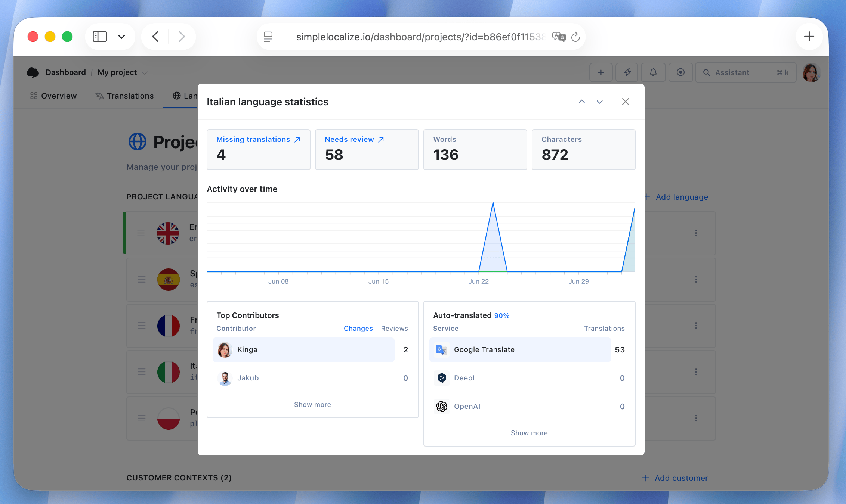Click the Assistant search field
The width and height of the screenshot is (846, 504).
(745, 72)
